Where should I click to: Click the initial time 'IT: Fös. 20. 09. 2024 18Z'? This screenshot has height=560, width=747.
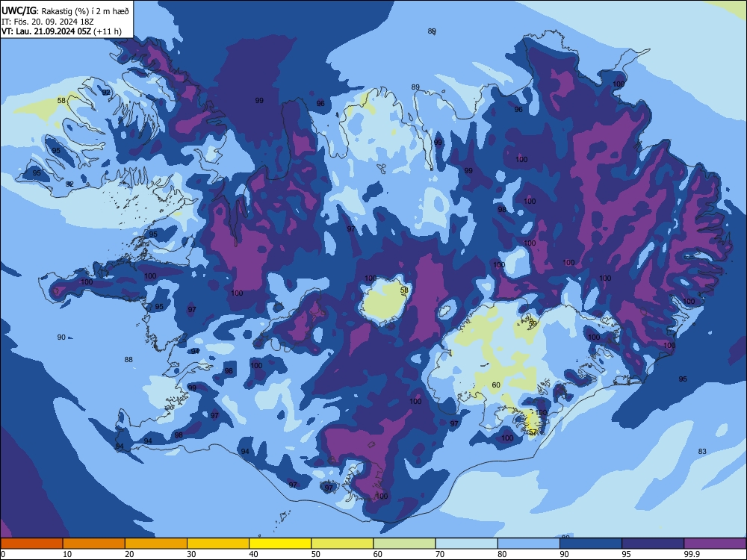coord(48,22)
